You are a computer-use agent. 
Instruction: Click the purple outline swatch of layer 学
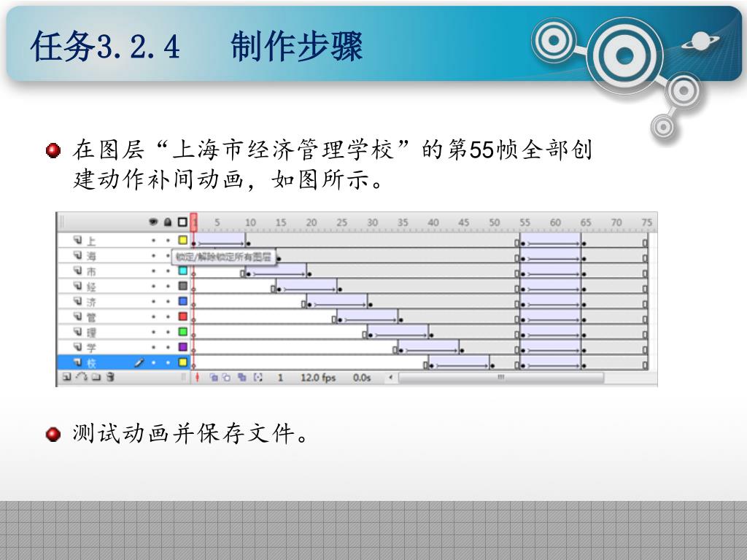point(182,346)
